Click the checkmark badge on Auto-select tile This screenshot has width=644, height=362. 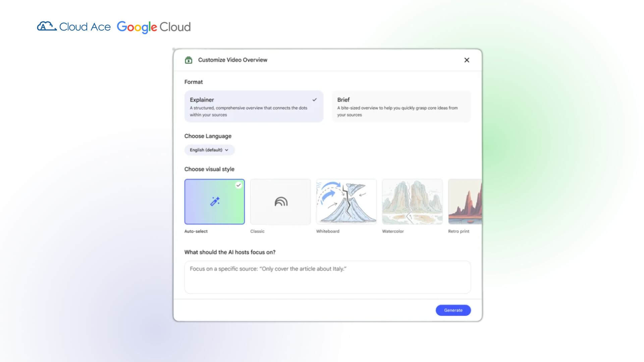[x=238, y=185]
